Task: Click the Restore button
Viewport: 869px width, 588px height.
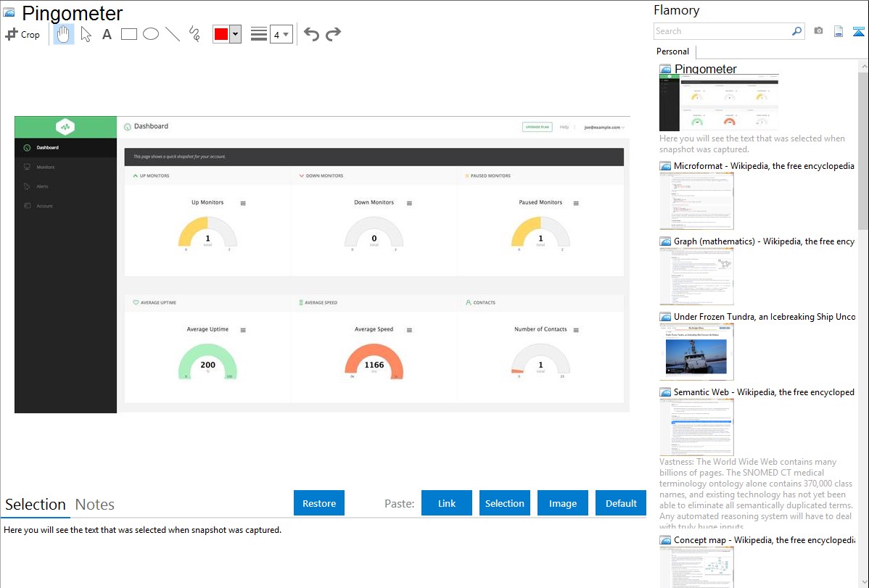Action: [319, 503]
